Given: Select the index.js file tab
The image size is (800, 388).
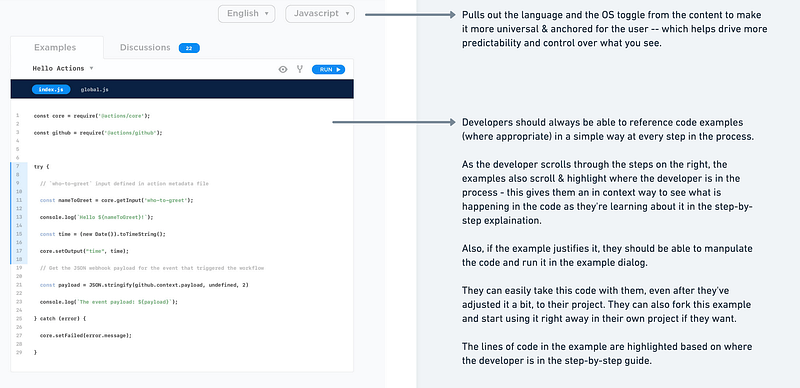Looking at the screenshot, I should [51, 89].
